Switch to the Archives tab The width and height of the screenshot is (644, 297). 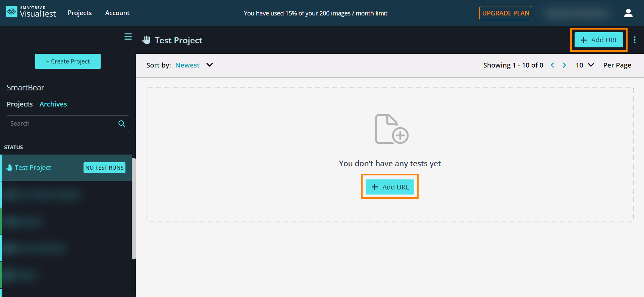pyautogui.click(x=53, y=104)
